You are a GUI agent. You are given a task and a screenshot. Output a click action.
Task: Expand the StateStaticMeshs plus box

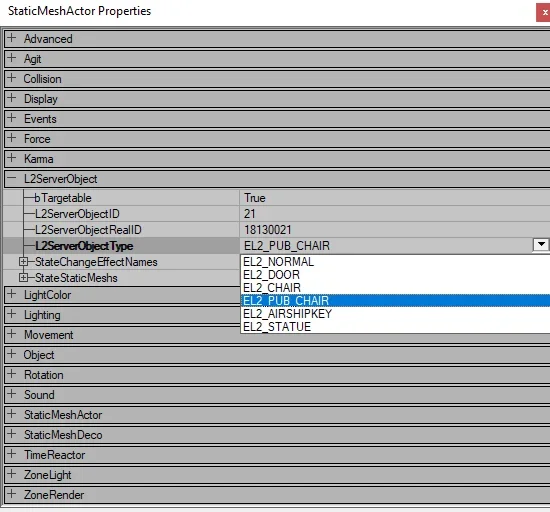(24, 278)
